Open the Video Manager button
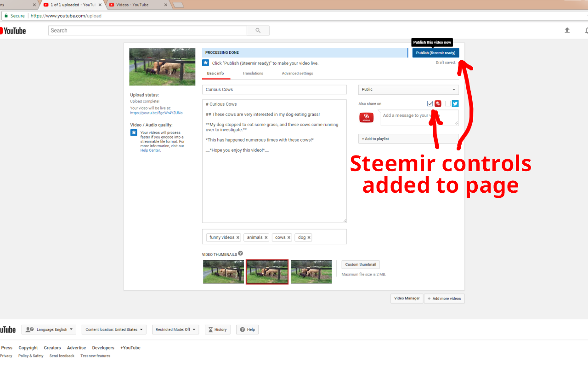The height and width of the screenshot is (368, 588). click(407, 298)
